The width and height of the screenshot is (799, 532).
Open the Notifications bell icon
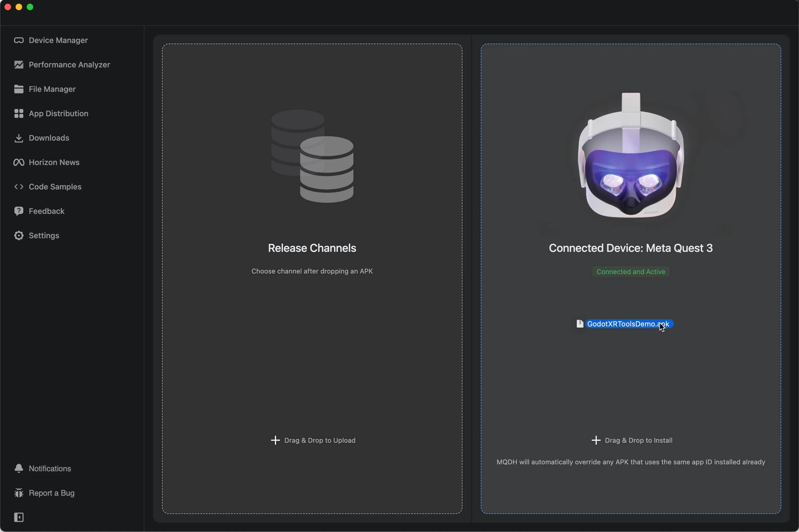pyautogui.click(x=19, y=468)
